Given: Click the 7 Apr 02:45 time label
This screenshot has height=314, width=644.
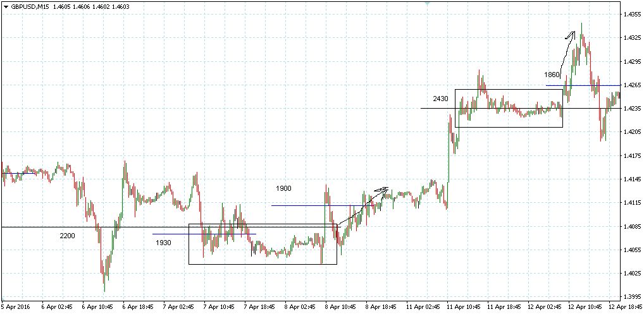Looking at the screenshot, I should coord(177,306).
